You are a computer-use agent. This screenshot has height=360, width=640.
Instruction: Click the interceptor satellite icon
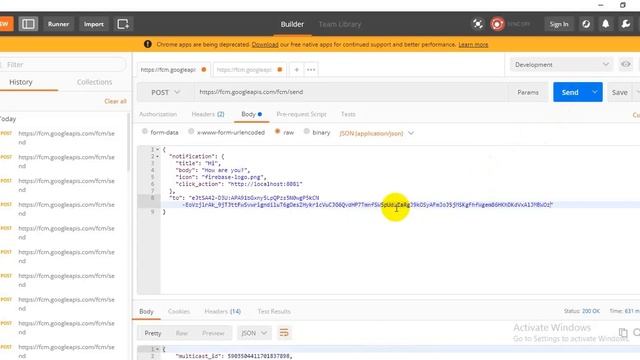[478, 24]
